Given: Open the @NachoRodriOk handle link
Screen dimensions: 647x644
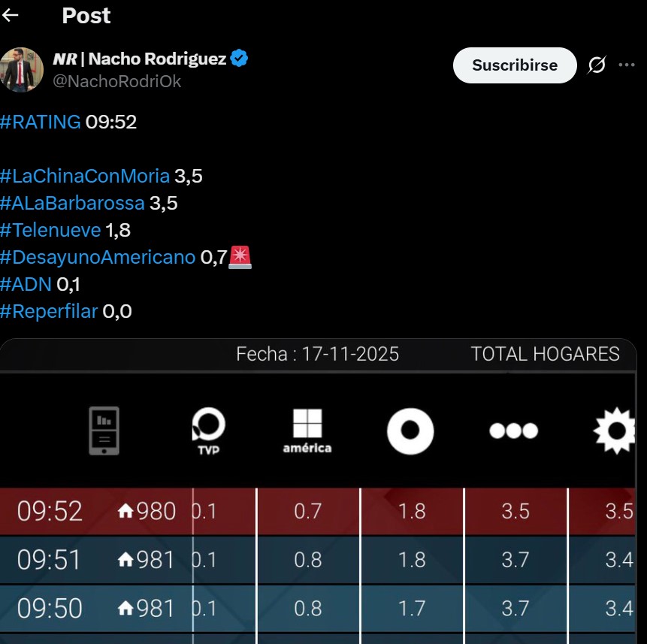Looking at the screenshot, I should pos(116,81).
